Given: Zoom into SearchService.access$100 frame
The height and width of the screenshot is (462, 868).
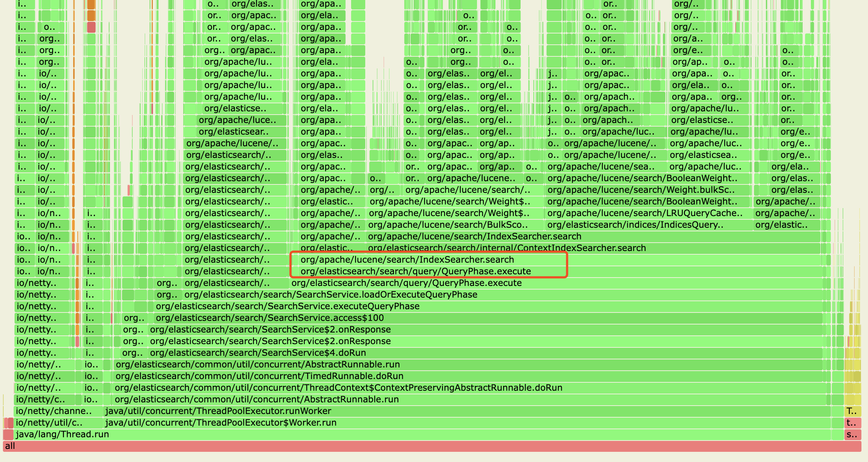Looking at the screenshot, I should tap(488, 318).
